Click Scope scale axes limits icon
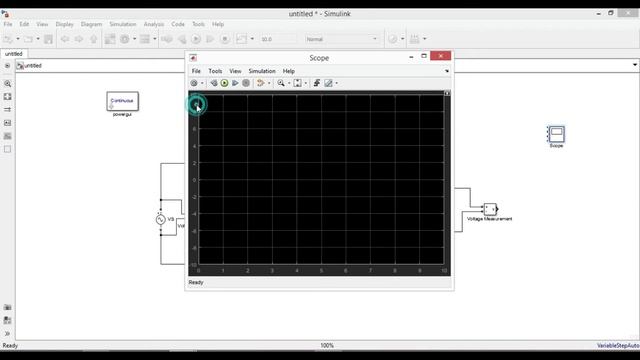Image resolution: width=640 pixels, height=360 pixels. [298, 83]
